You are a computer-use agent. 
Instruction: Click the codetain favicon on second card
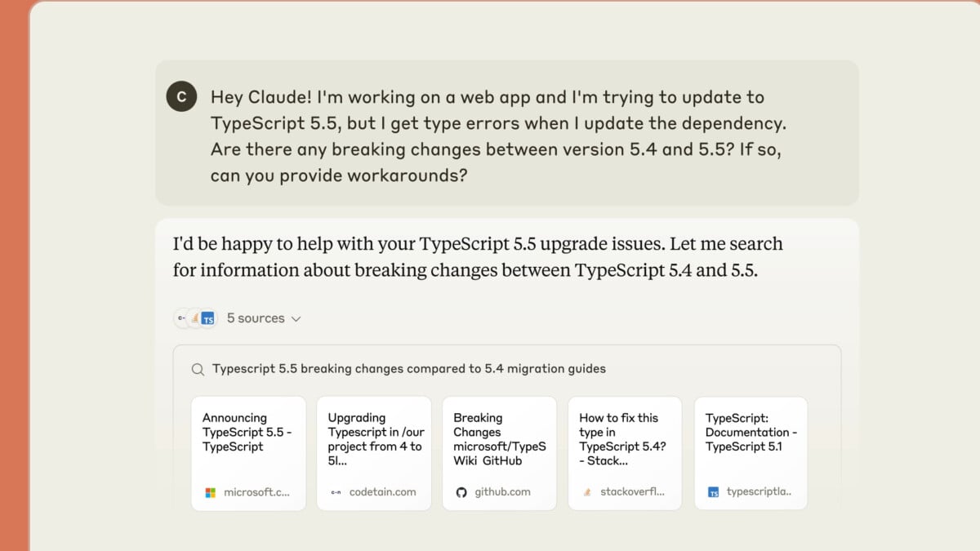coord(336,492)
